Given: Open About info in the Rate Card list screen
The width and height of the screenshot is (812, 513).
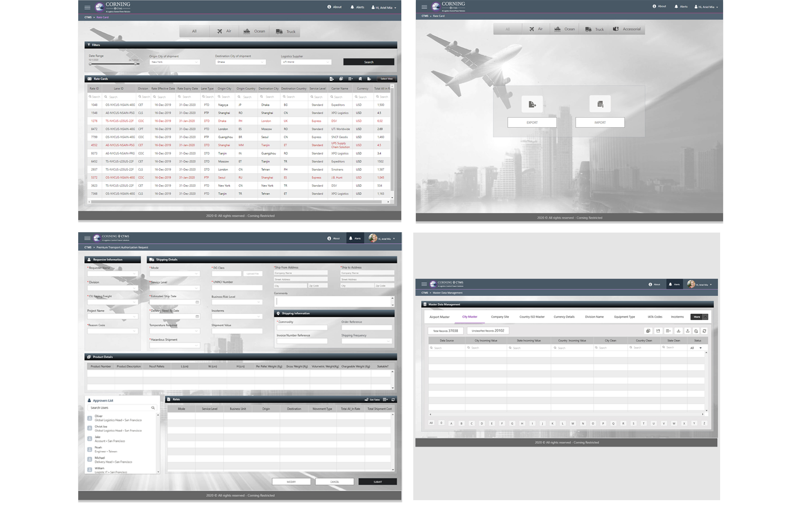Looking at the screenshot, I should pyautogui.click(x=335, y=7).
